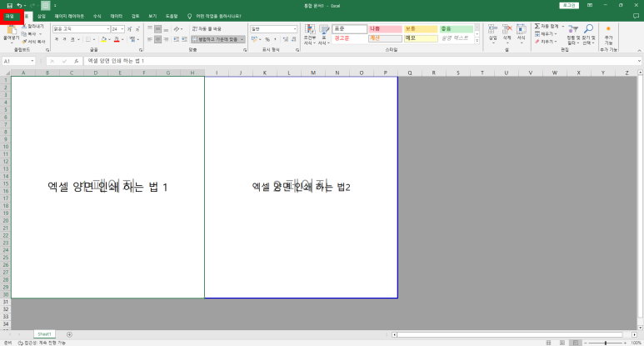Open the Clear (지우기) eraser dropdown
644x346 pixels.
(546, 42)
